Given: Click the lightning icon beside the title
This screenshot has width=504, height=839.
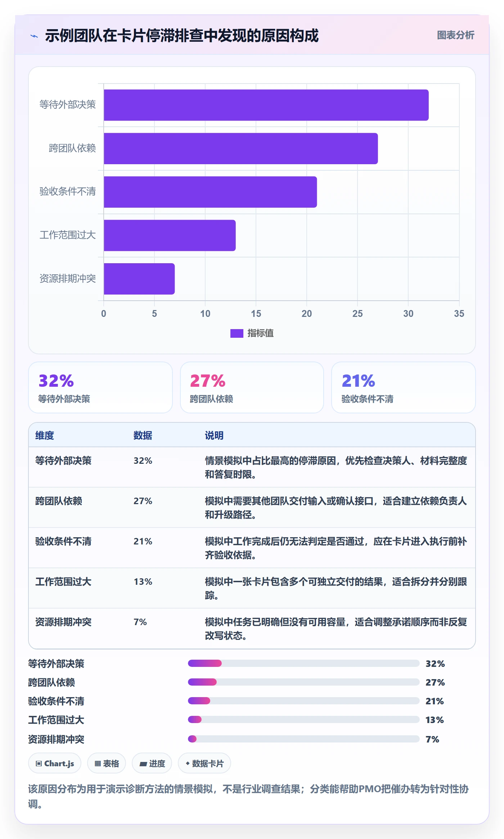Looking at the screenshot, I should pos(34,36).
